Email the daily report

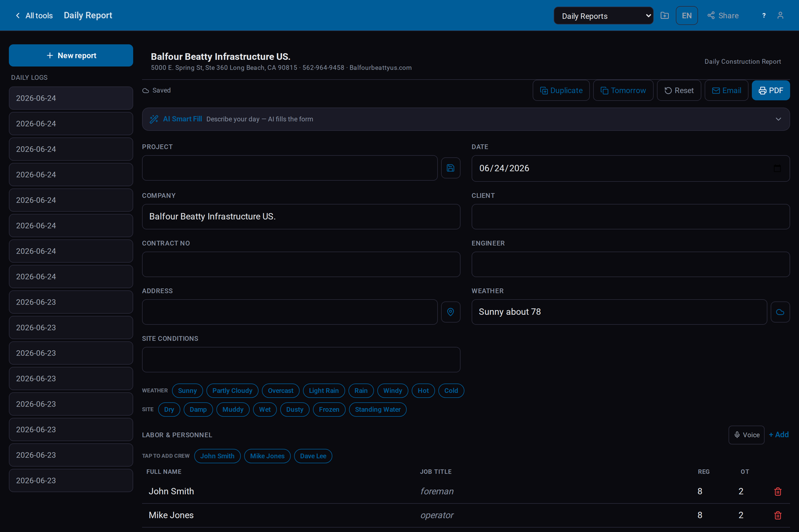click(x=727, y=90)
